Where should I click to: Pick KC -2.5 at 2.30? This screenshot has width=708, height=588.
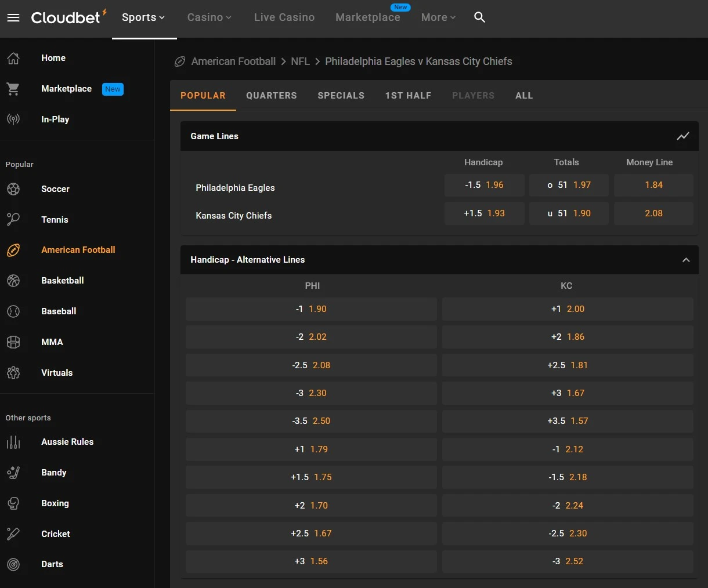point(568,533)
